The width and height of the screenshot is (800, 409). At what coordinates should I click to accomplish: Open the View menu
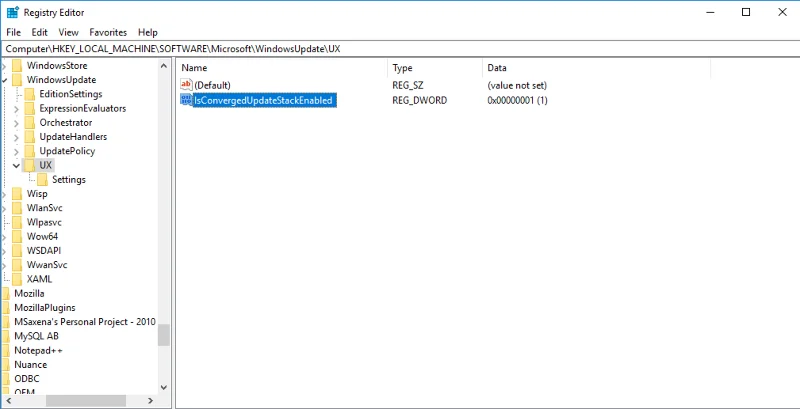pos(68,32)
